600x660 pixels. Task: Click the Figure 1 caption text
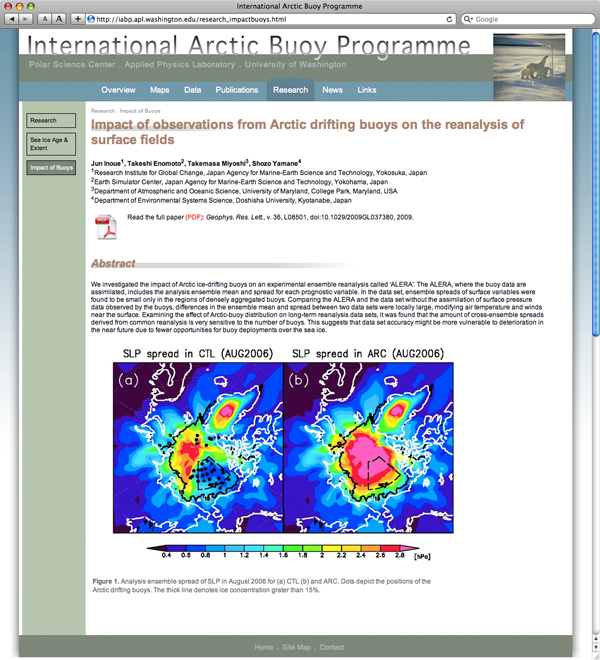[261, 585]
